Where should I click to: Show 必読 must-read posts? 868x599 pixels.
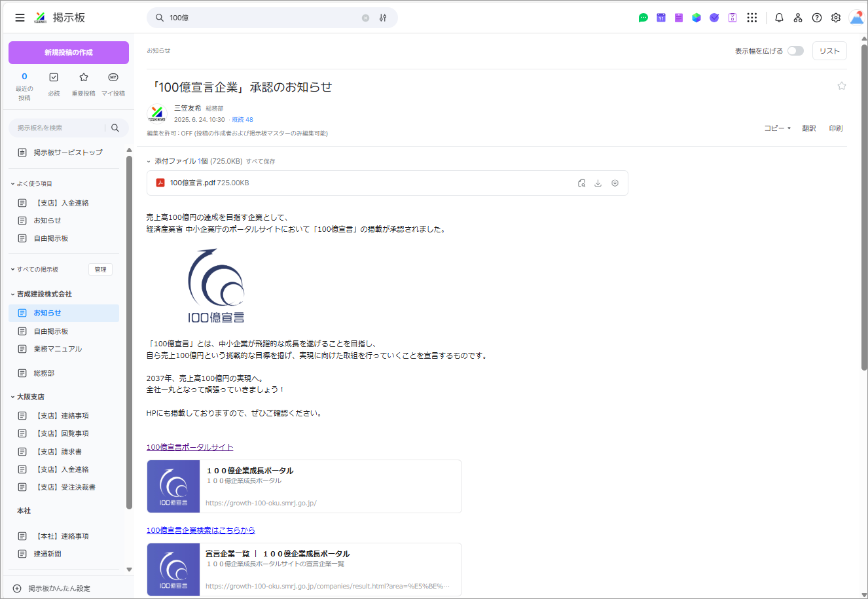[54, 84]
